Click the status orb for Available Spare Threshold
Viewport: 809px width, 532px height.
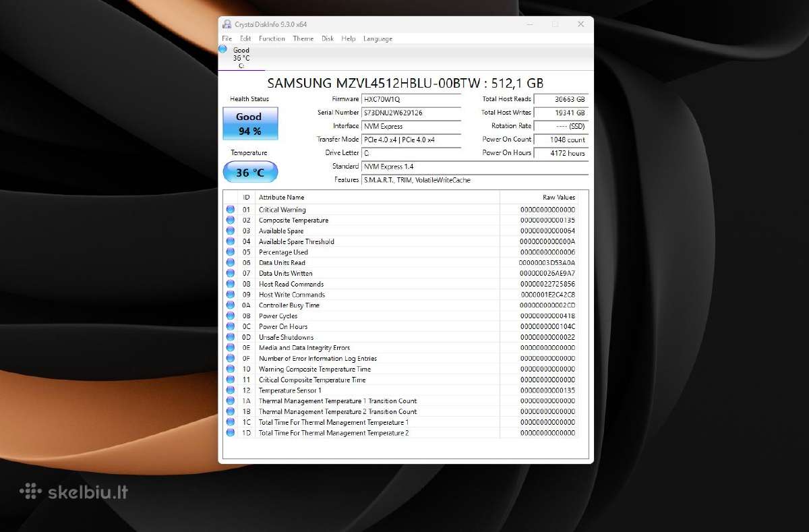coord(231,241)
